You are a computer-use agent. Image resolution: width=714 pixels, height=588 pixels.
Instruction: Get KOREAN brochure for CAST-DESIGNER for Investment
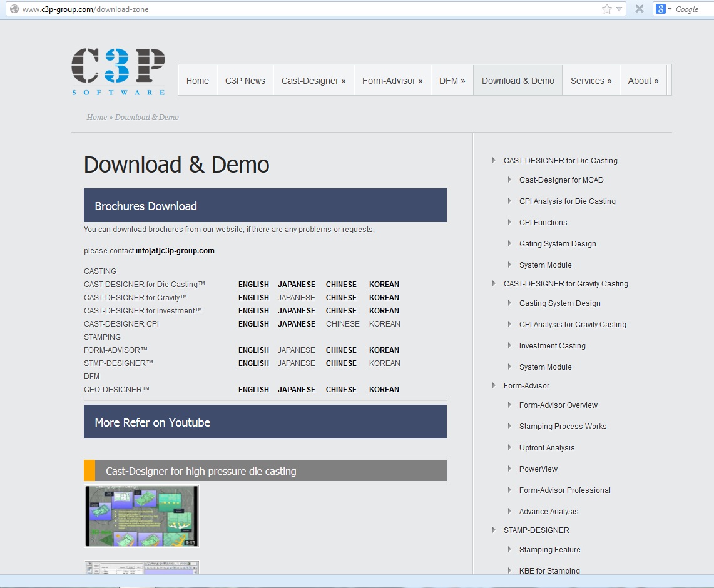384,311
